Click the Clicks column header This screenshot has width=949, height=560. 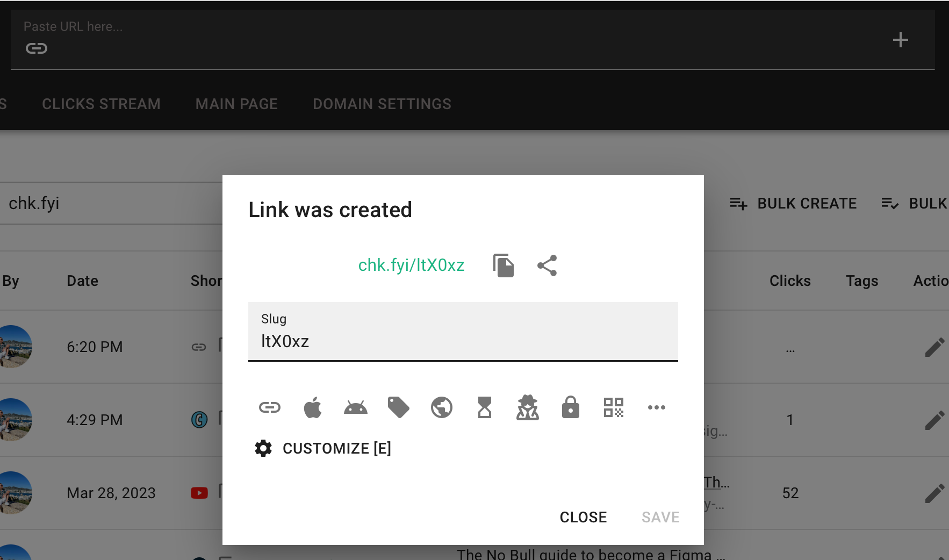(790, 281)
